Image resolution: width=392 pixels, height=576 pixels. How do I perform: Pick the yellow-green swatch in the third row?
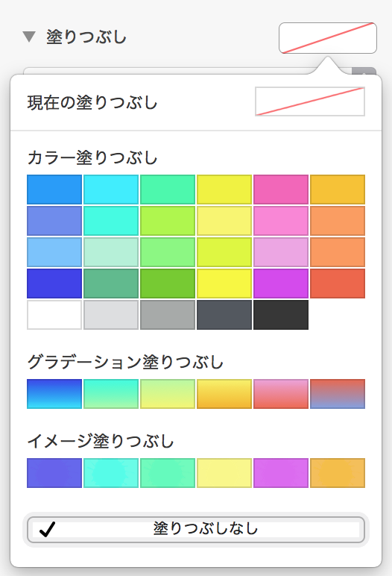(224, 252)
